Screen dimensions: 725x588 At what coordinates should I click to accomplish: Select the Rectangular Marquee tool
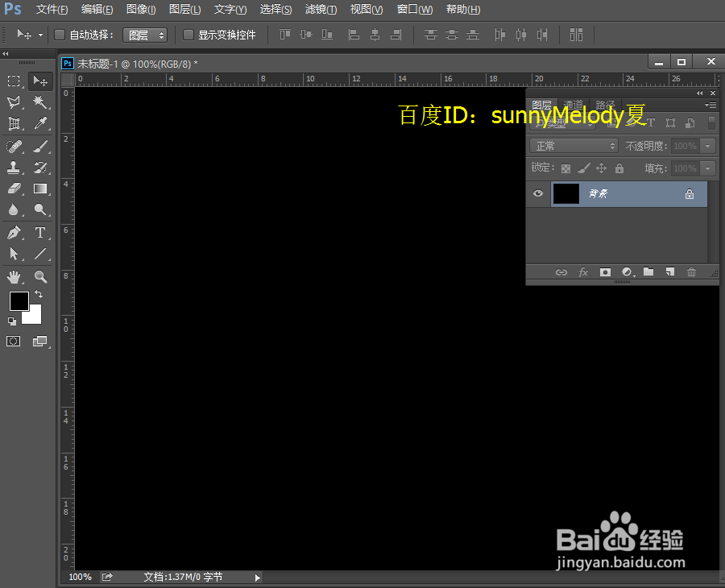pyautogui.click(x=14, y=81)
